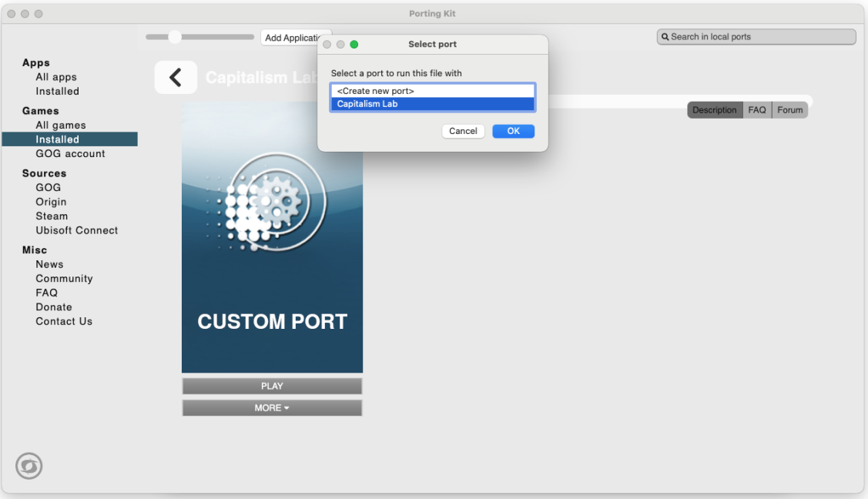Select the Steam source

click(x=52, y=216)
